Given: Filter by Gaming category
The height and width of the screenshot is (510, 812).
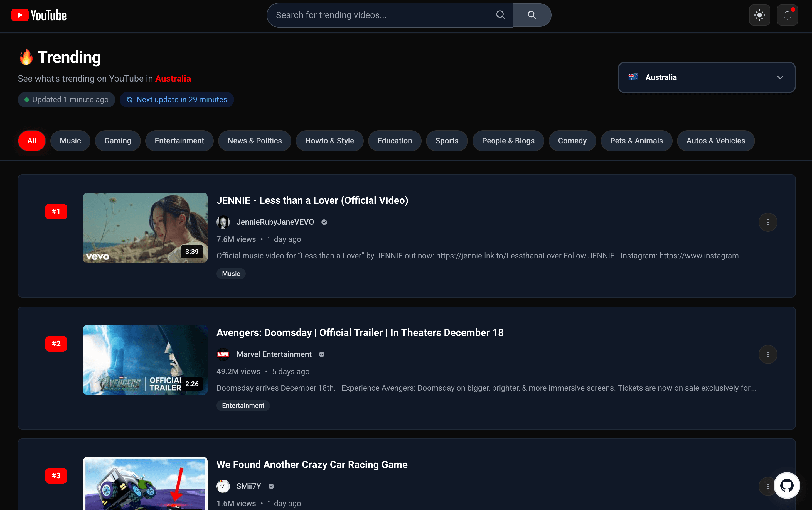Looking at the screenshot, I should (x=118, y=141).
